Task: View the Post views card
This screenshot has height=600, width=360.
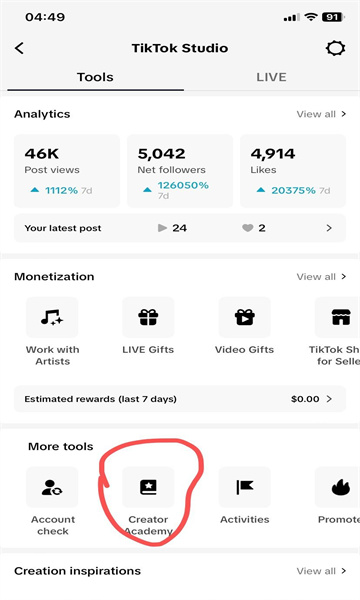Action: pyautogui.click(x=67, y=171)
